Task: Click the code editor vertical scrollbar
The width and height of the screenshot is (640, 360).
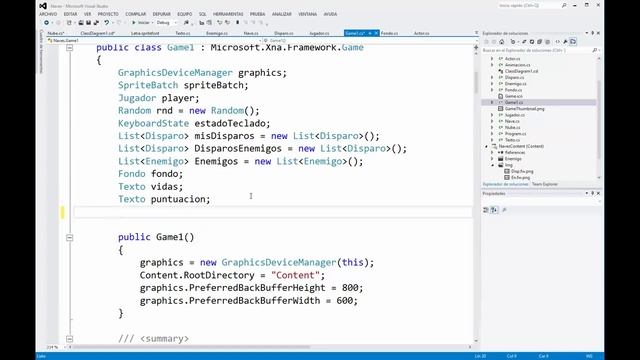Action: (476, 82)
